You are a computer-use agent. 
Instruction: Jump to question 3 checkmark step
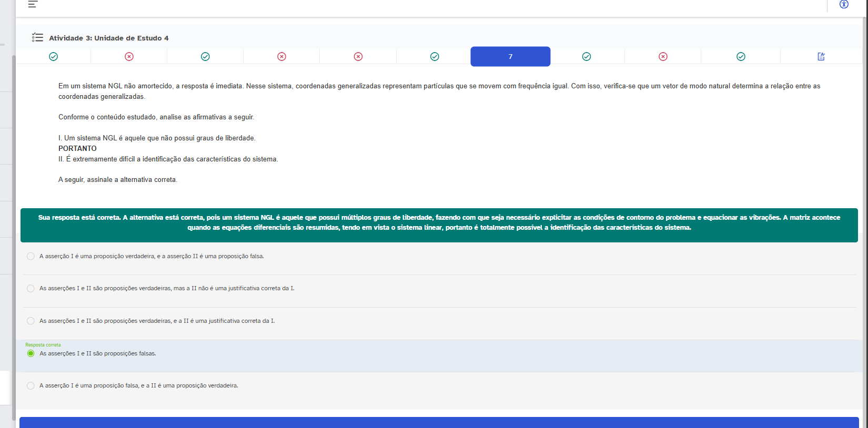point(205,56)
